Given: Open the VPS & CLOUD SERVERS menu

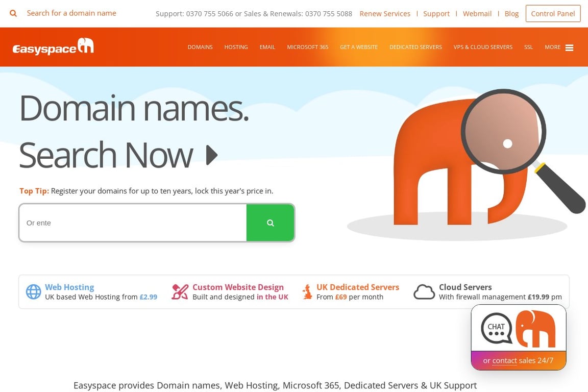Looking at the screenshot, I should [483, 47].
